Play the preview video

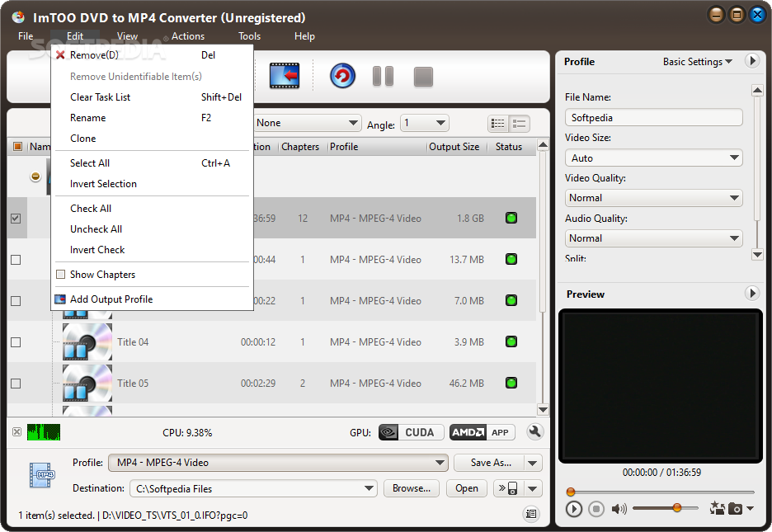tap(573, 509)
